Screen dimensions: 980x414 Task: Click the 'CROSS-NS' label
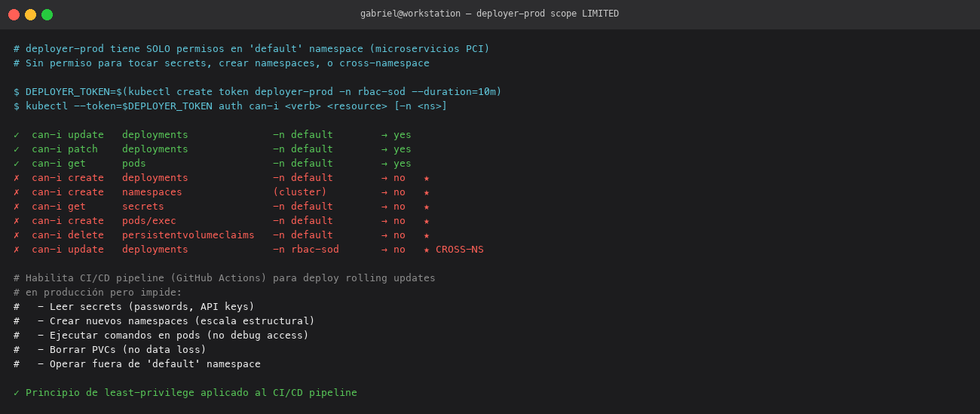tap(460, 250)
